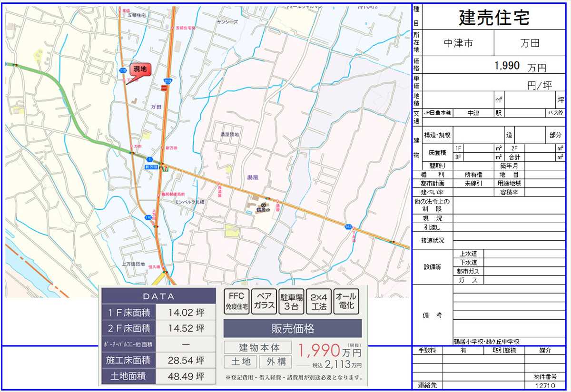
Task: Click the DATA table header
Action: pos(159,296)
